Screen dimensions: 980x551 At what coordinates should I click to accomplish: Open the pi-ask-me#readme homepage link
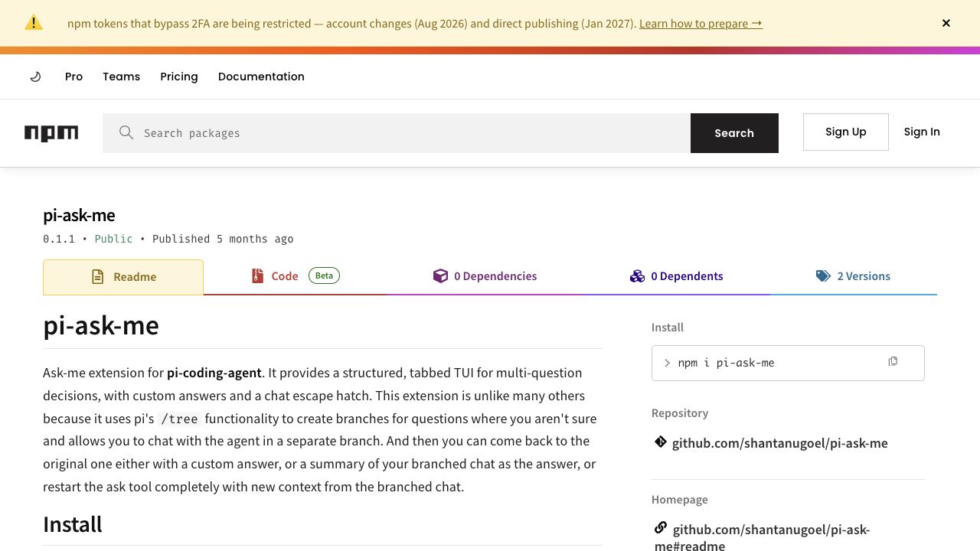(x=763, y=537)
